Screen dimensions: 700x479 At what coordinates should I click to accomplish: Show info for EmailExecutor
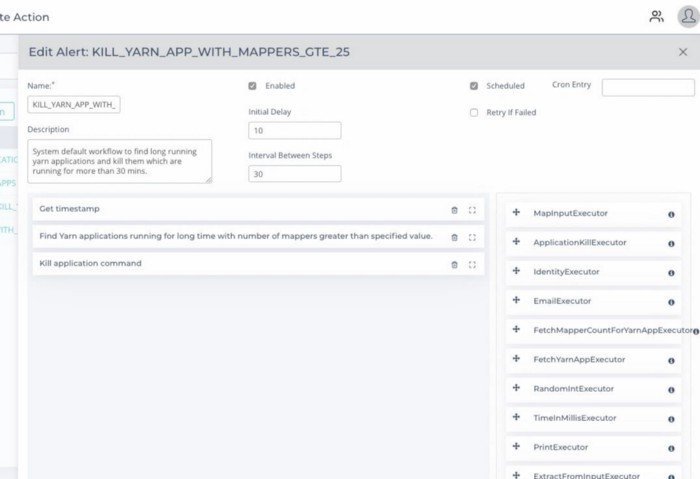tap(671, 302)
